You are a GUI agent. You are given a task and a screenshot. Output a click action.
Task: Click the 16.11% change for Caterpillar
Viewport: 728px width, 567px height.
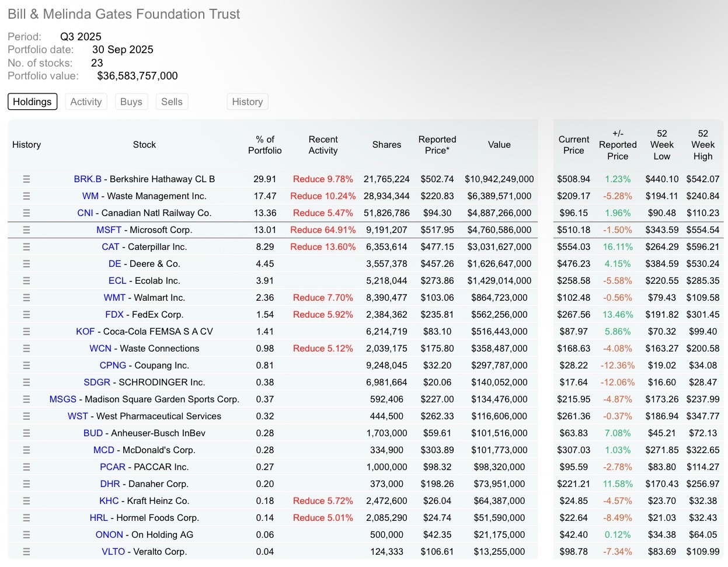618,247
